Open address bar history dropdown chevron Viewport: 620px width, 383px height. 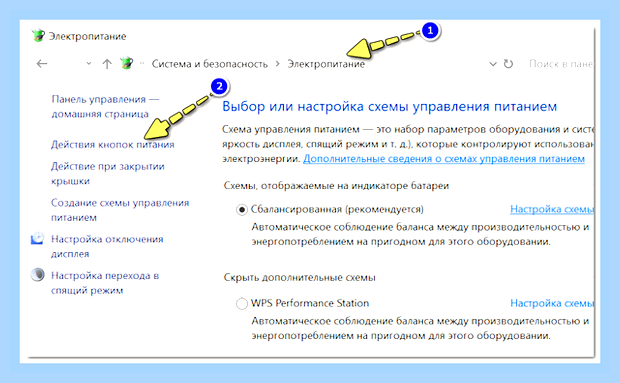tap(493, 64)
